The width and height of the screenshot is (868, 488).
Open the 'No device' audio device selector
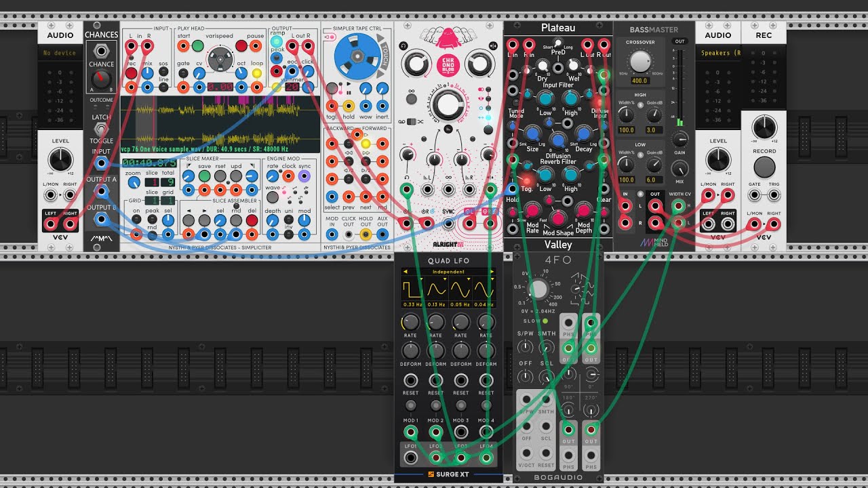tap(60, 53)
